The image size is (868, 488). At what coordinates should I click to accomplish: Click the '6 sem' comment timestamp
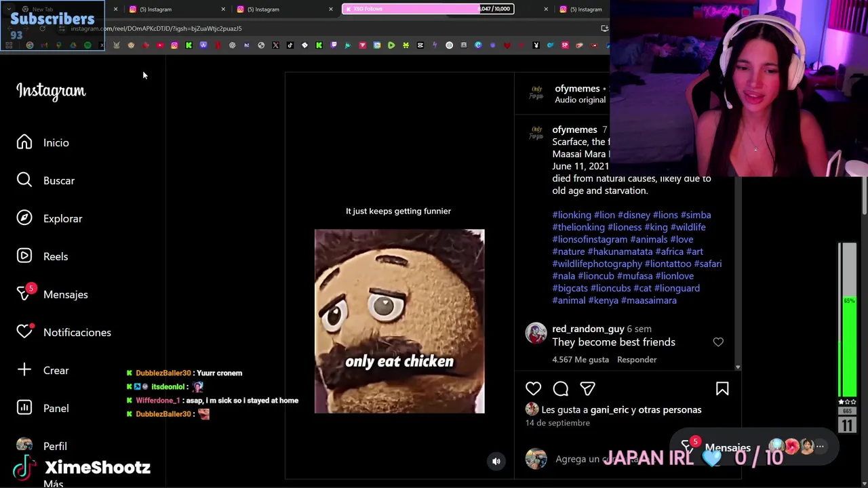pyautogui.click(x=639, y=329)
